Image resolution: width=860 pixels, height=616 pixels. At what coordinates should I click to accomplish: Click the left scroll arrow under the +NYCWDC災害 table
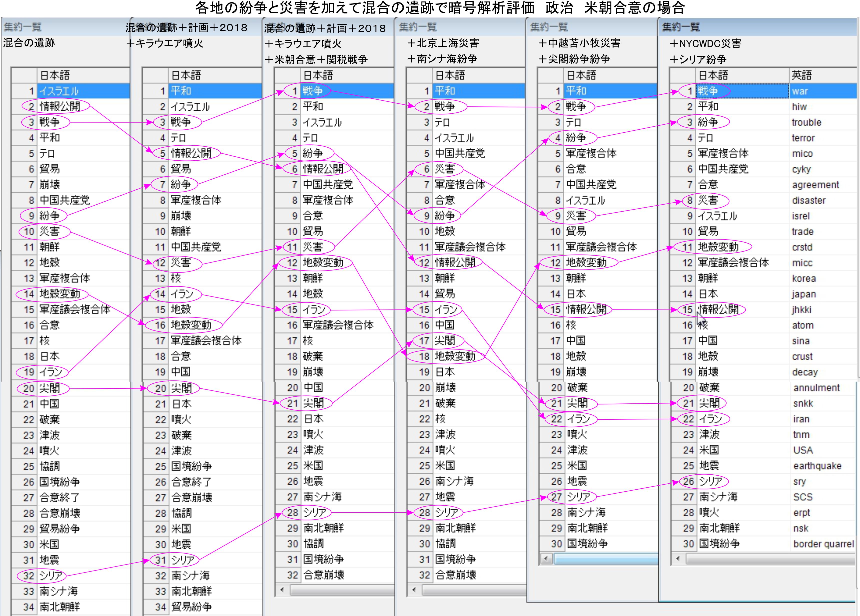678,558
